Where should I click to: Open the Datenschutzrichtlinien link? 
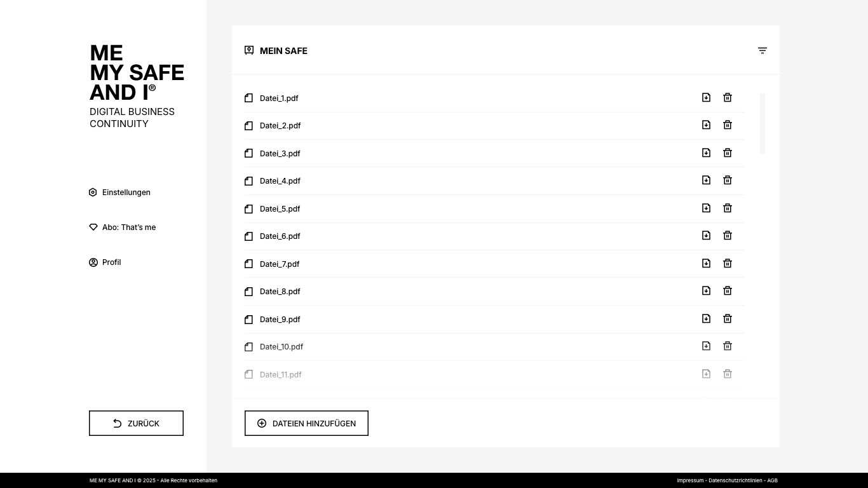coord(735,480)
